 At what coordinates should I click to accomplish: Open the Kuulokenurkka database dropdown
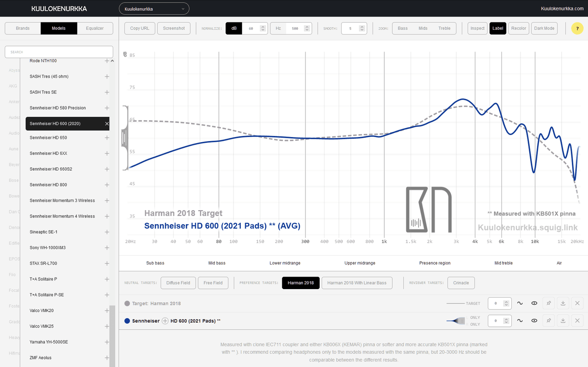tap(154, 9)
